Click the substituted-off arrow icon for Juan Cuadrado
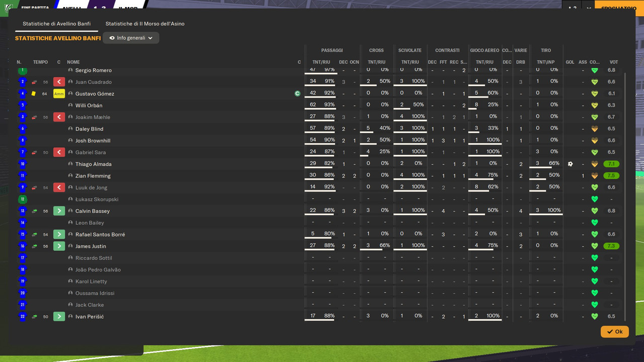This screenshot has width=644, height=362. click(x=59, y=82)
